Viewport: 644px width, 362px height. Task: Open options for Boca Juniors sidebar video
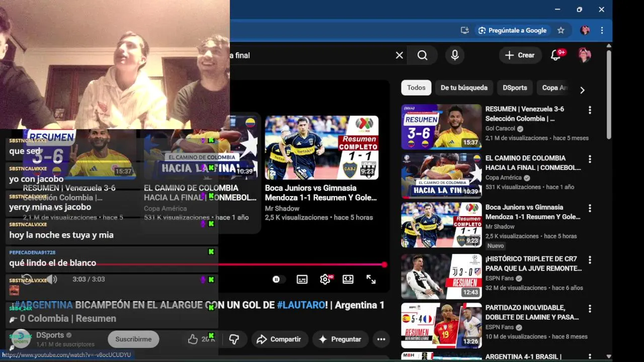(590, 208)
